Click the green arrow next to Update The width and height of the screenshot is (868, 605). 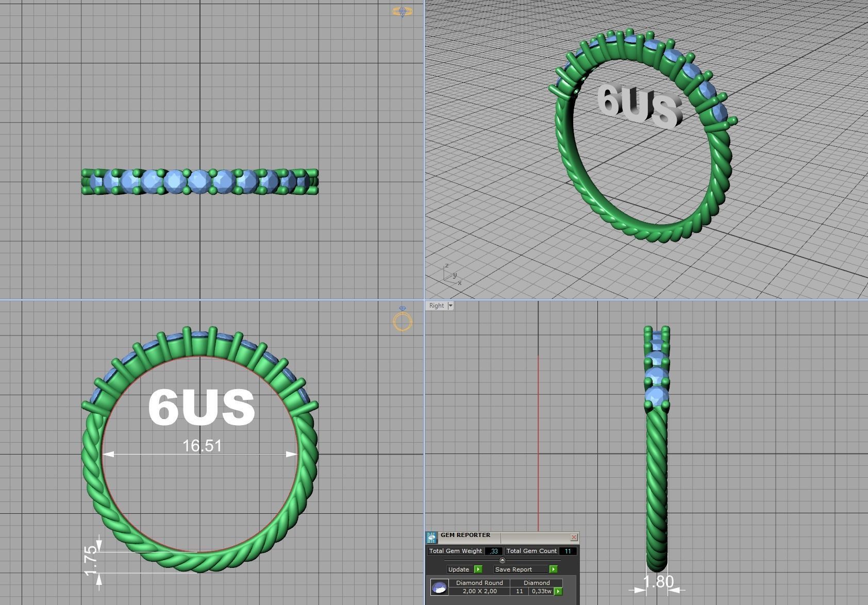pyautogui.click(x=478, y=569)
